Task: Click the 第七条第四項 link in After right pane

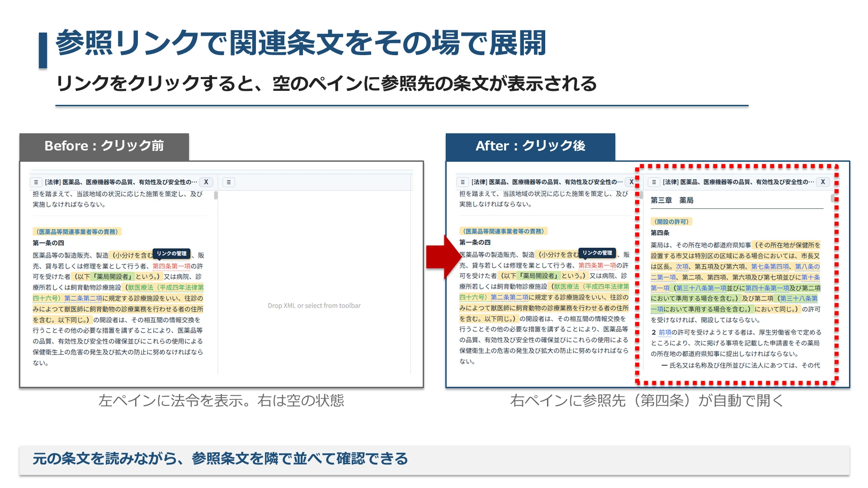Action: [770, 267]
